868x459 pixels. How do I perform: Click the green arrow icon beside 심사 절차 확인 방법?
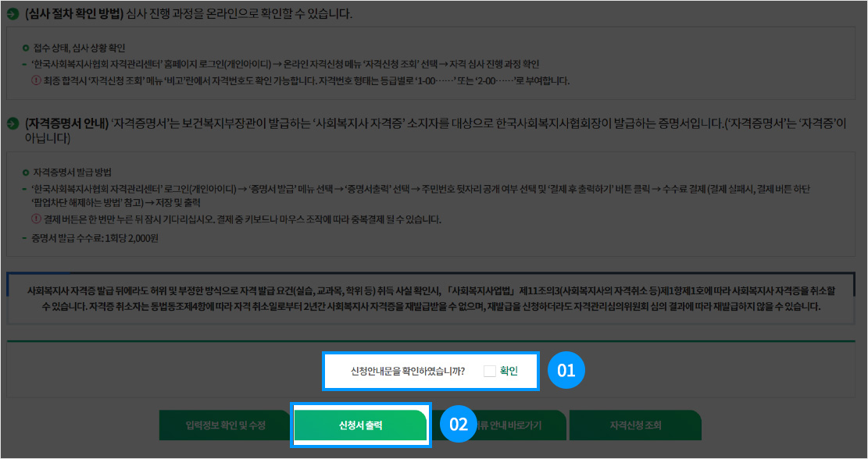(x=13, y=15)
